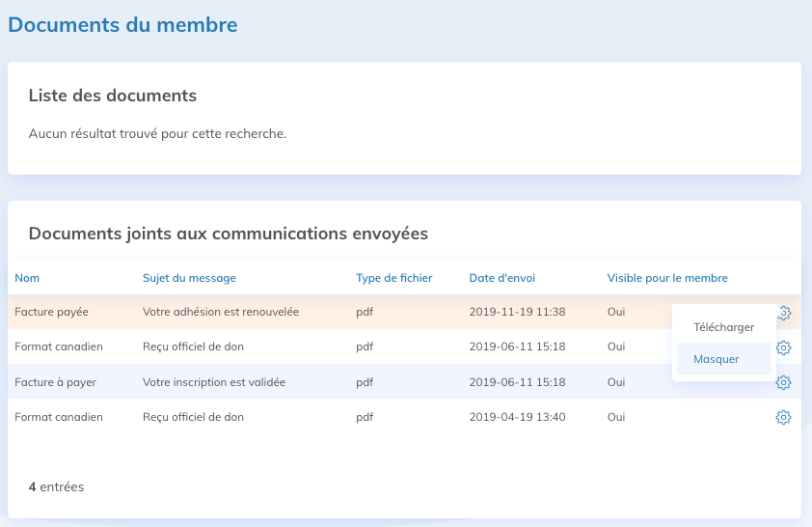812x527 pixels.
Task: Select Masquer in the dropdown menu
Action: 717,359
